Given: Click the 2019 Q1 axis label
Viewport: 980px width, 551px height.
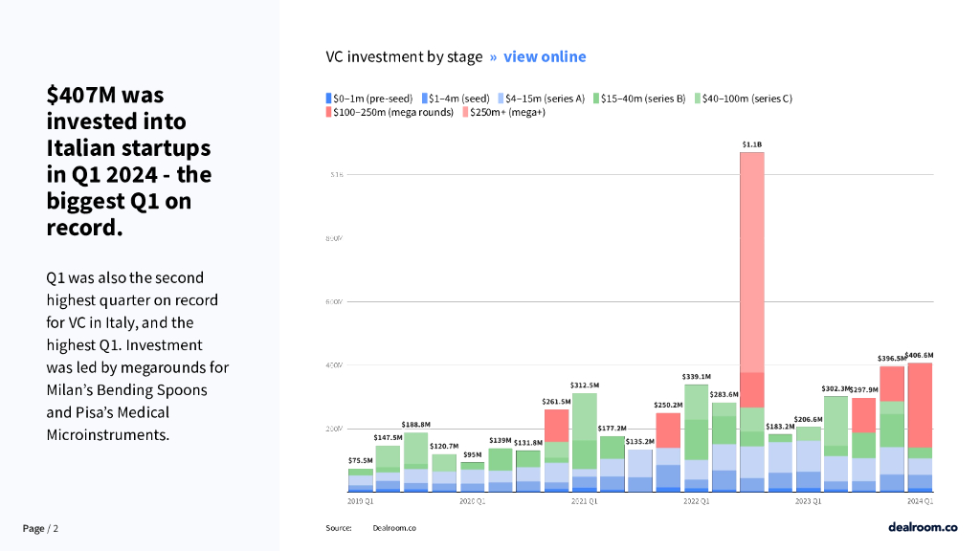Looking at the screenshot, I should (361, 500).
